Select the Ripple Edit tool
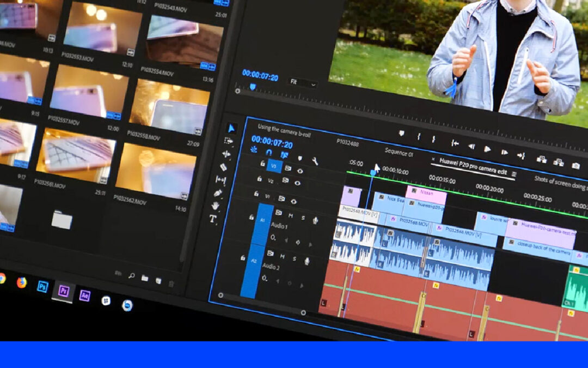The image size is (588, 368). pyautogui.click(x=226, y=154)
